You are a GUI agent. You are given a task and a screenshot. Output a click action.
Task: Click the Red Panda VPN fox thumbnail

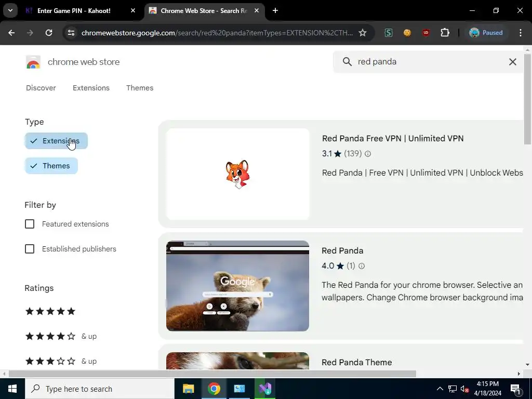point(238,174)
